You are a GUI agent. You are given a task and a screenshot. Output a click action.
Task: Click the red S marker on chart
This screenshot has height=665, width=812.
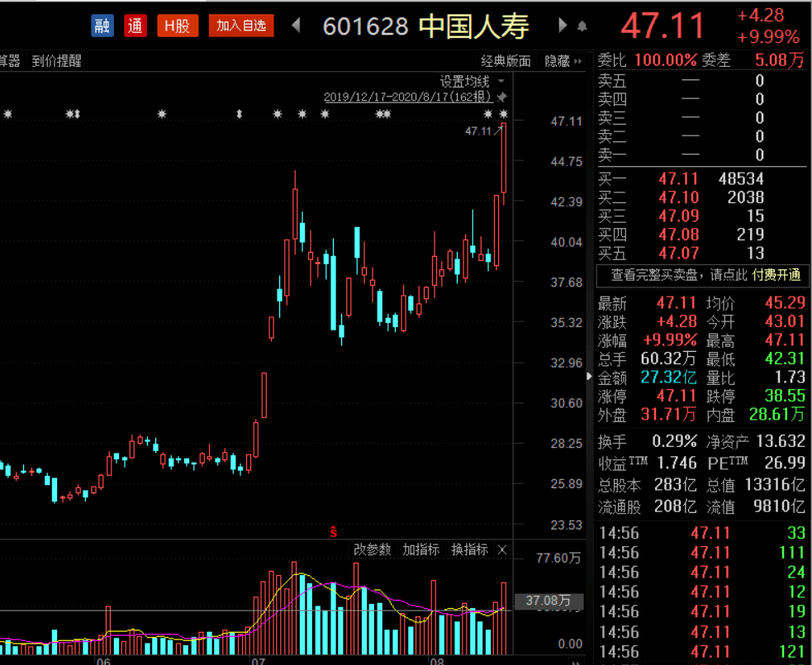(334, 531)
